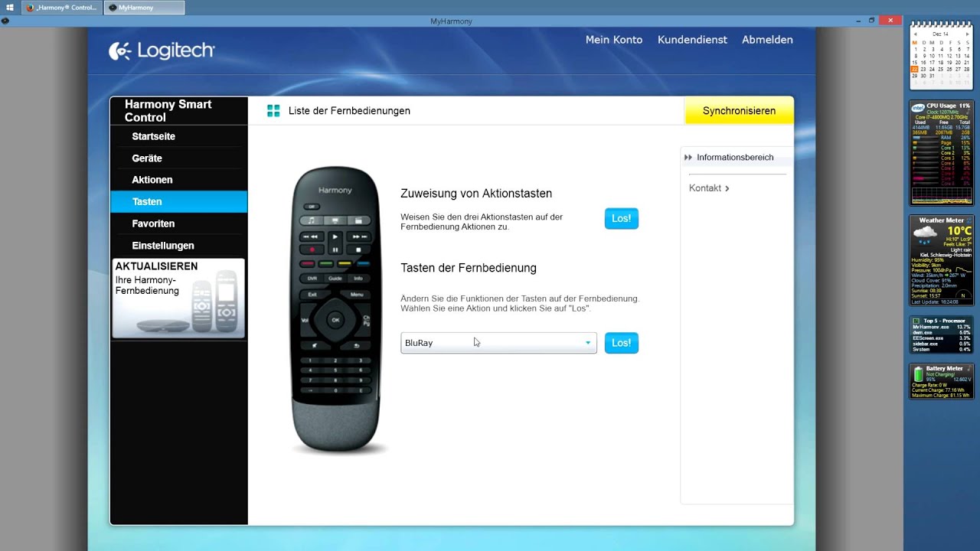Open Mein Konto
This screenshot has height=551, width=980.
point(614,40)
